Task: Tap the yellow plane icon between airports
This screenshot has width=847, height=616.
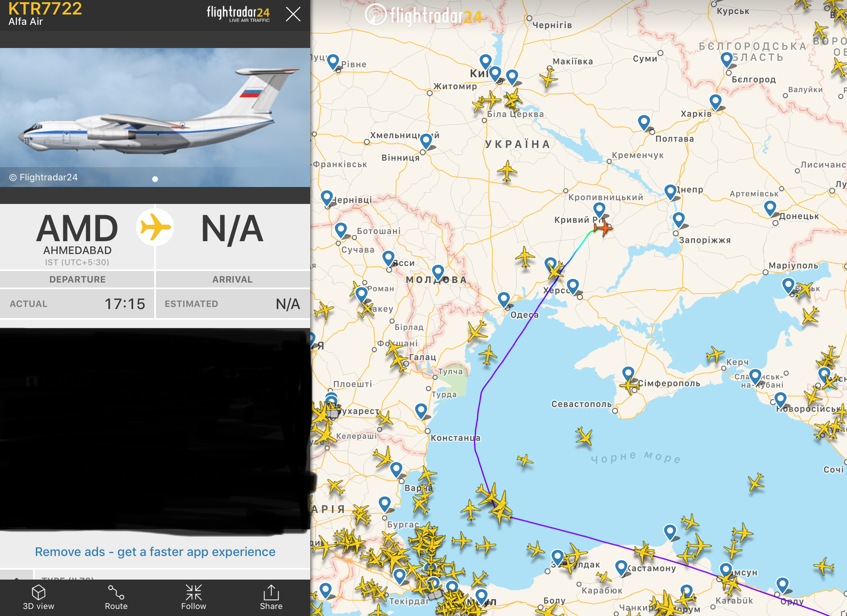Action: [x=155, y=227]
